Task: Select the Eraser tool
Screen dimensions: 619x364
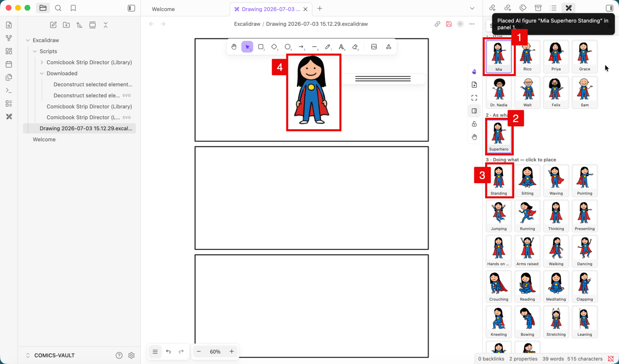Action: point(355,47)
